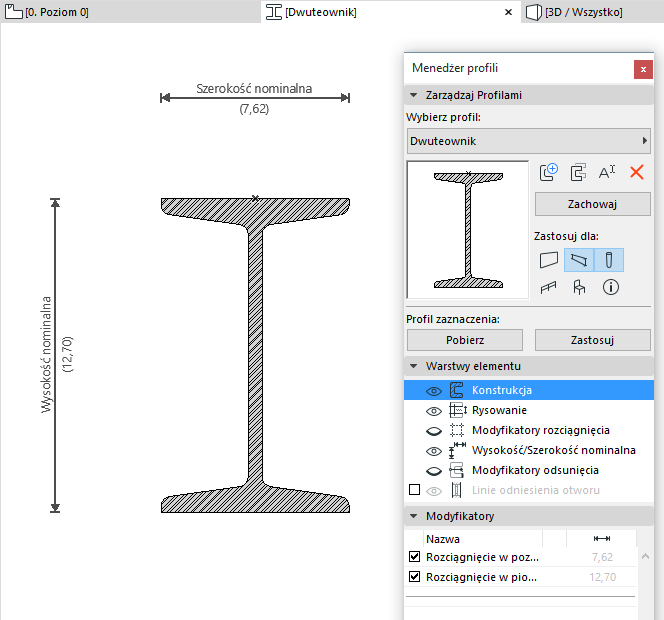This screenshot has width=664, height=620.
Task: Toggle beam icon under Zastosuj dla
Action: (x=579, y=260)
